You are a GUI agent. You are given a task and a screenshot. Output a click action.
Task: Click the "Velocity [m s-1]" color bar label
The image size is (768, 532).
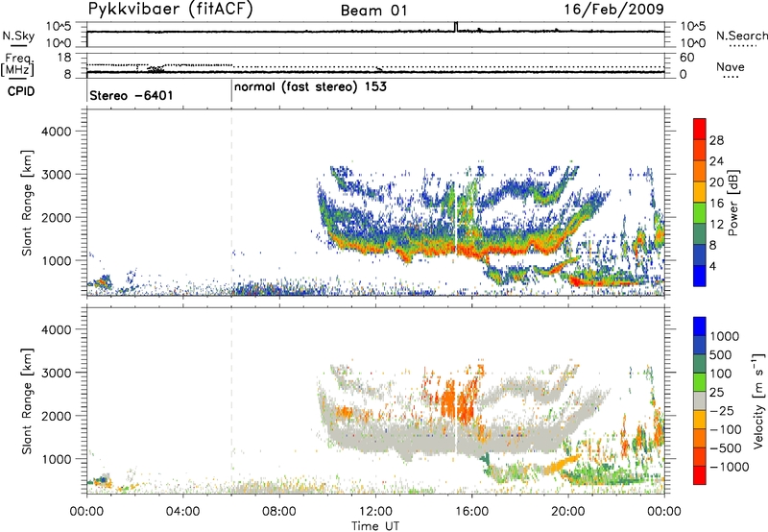[758, 400]
